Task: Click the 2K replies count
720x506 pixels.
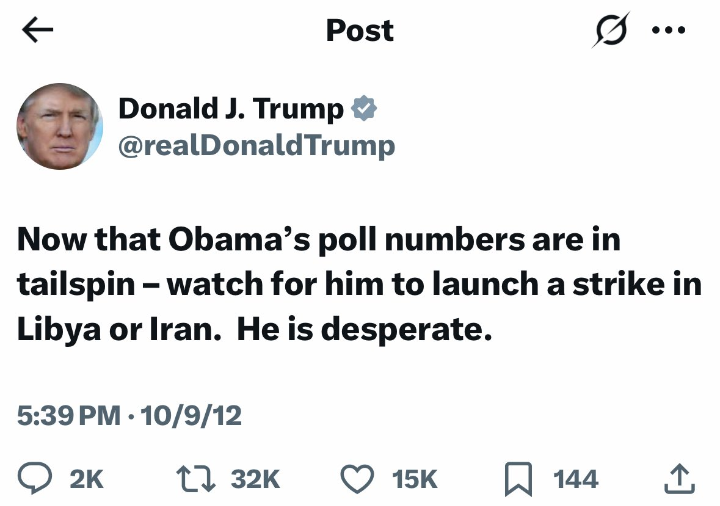Action: coord(86,479)
